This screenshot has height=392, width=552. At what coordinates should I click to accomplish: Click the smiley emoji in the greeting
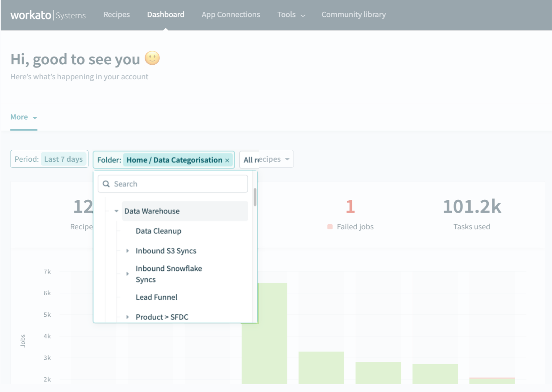152,58
